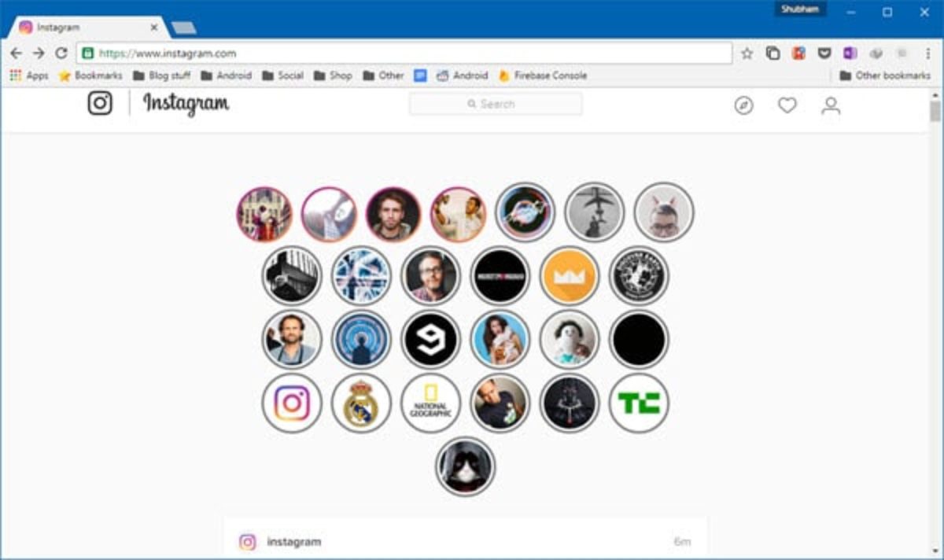The height and width of the screenshot is (560, 944).
Task: Open the Firebase Console bookmark
Action: (542, 76)
